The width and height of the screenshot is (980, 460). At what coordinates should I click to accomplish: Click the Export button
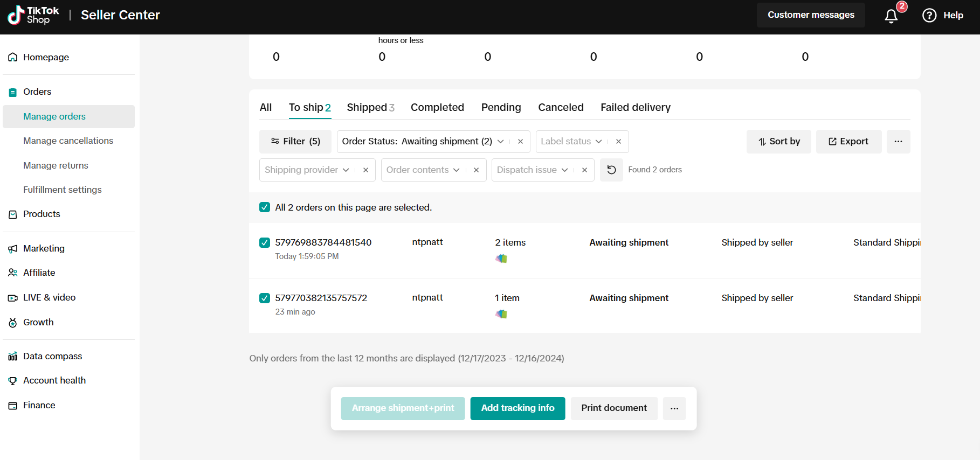(848, 142)
